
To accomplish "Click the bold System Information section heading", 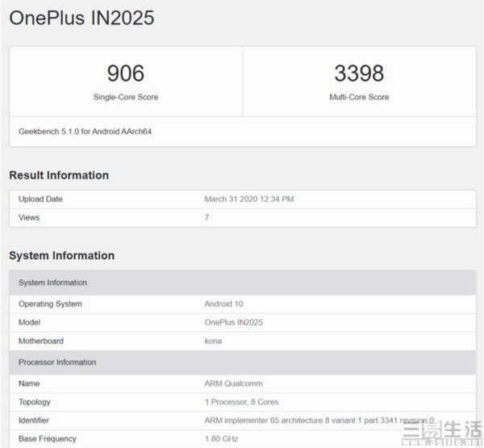I will coord(62,256).
